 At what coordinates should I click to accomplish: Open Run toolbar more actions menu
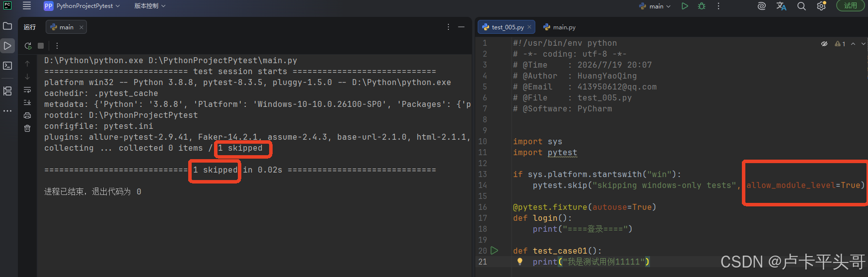(57, 46)
